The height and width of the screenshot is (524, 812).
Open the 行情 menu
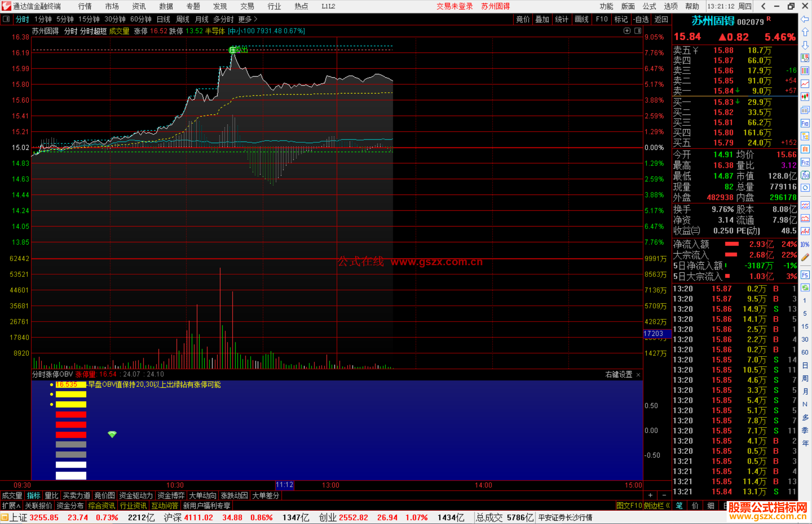[x=85, y=6]
